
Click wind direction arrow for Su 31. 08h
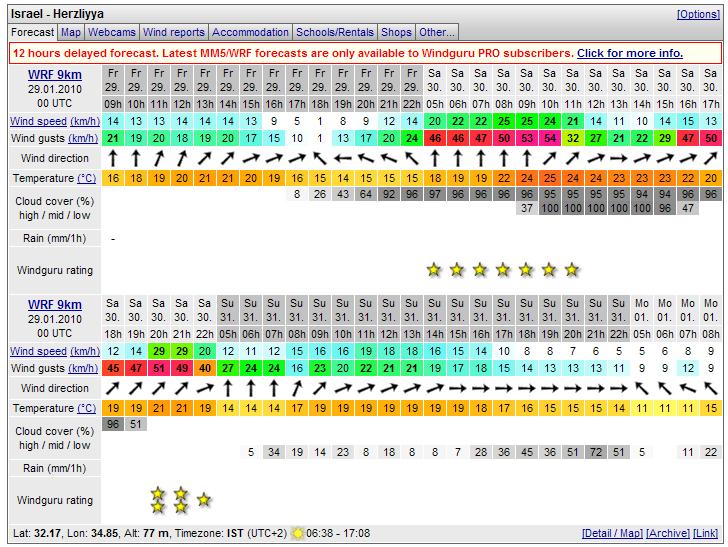[297, 388]
